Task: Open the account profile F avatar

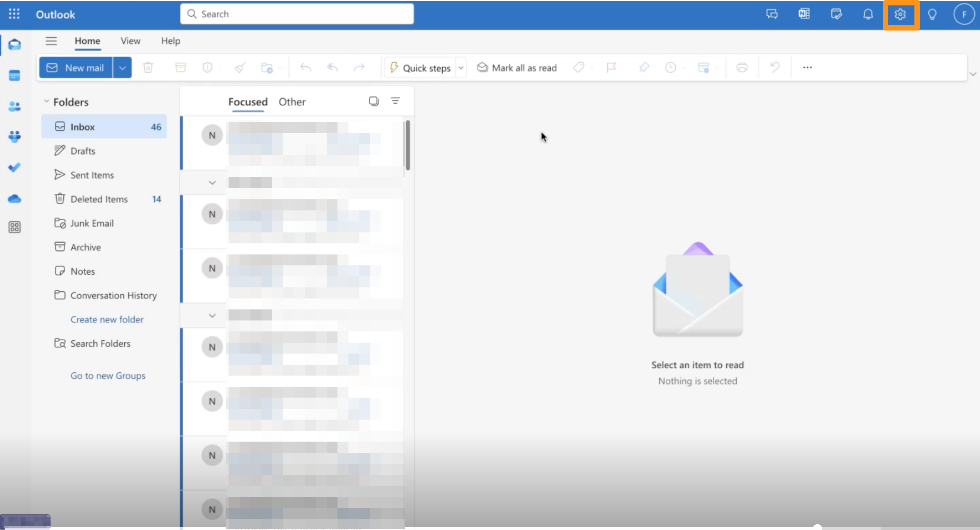Action: [x=964, y=14]
